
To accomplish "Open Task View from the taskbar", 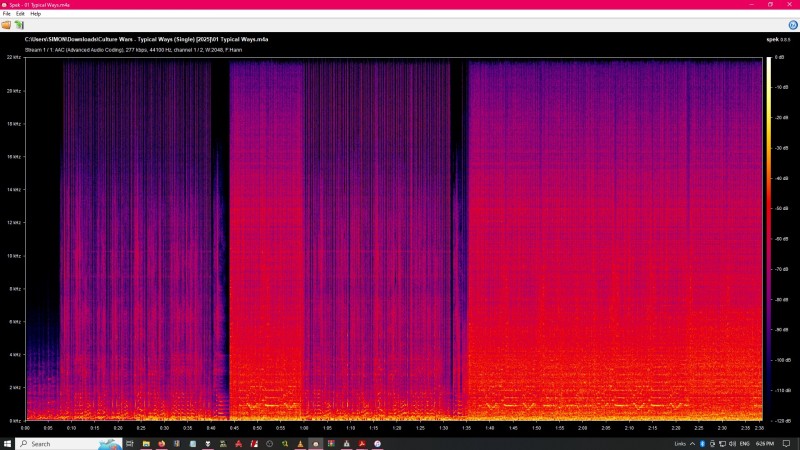I will tap(131, 443).
